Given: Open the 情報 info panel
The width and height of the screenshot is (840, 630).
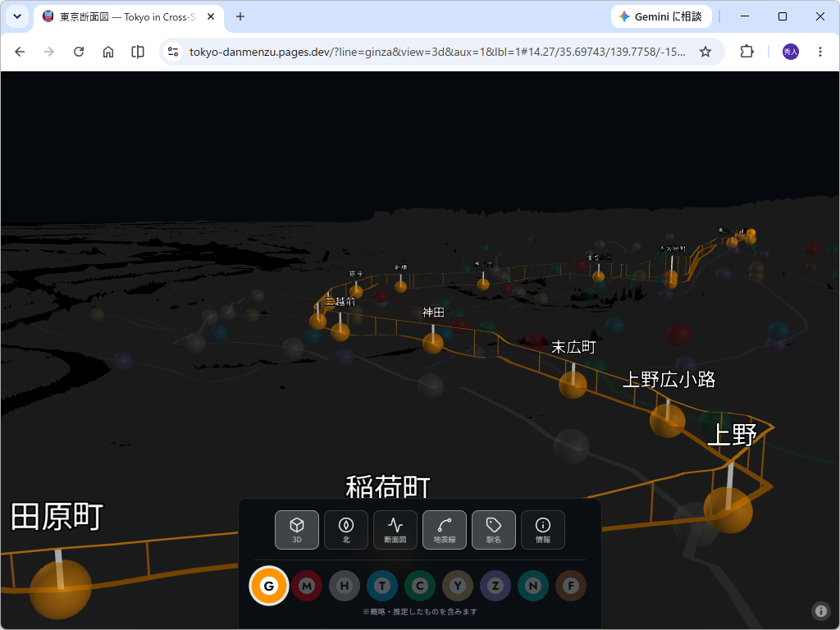Looking at the screenshot, I should tap(543, 530).
